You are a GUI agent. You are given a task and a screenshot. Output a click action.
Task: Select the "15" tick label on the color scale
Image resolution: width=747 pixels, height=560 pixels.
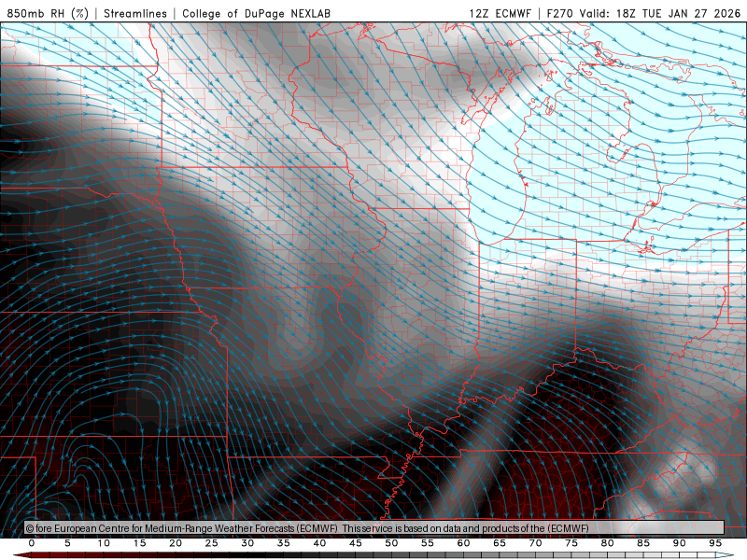tap(139, 543)
